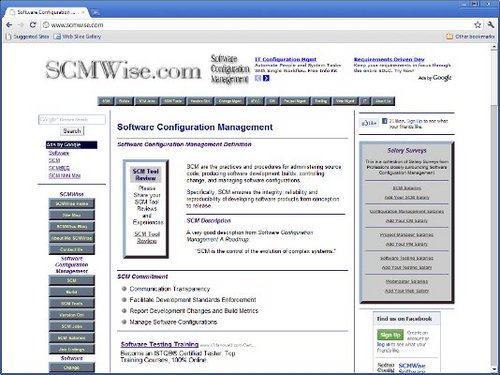Open the IT Configuration Mgmt ad link
Screen dimensions: 500x375
285,59
